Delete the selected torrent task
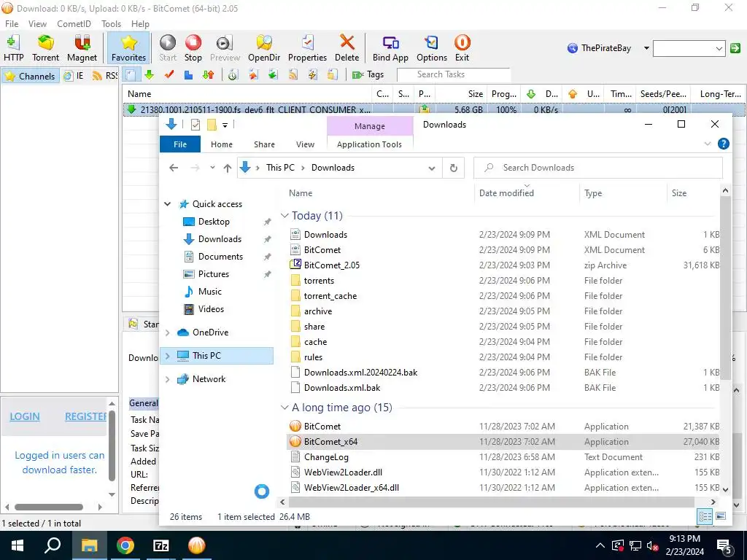 347,48
